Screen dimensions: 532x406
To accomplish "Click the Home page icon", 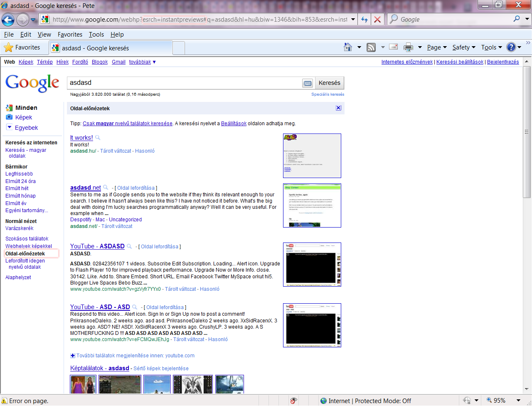I will pyautogui.click(x=348, y=47).
